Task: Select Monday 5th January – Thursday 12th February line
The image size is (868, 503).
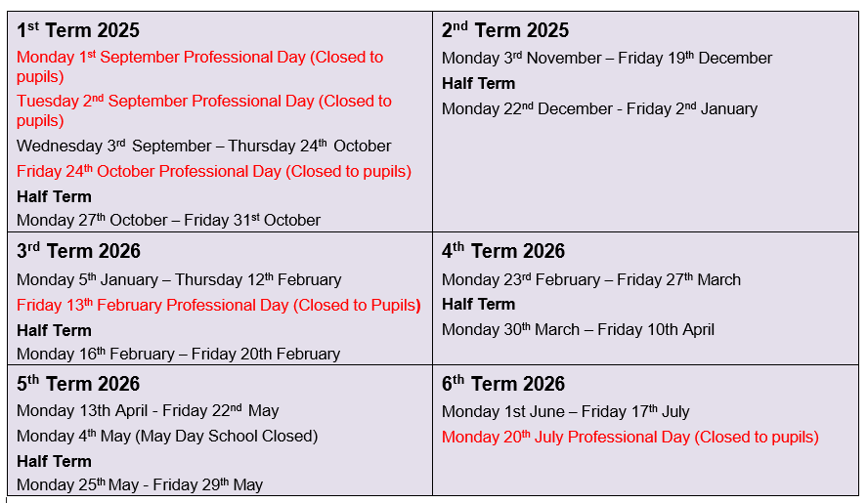Action: click(179, 280)
